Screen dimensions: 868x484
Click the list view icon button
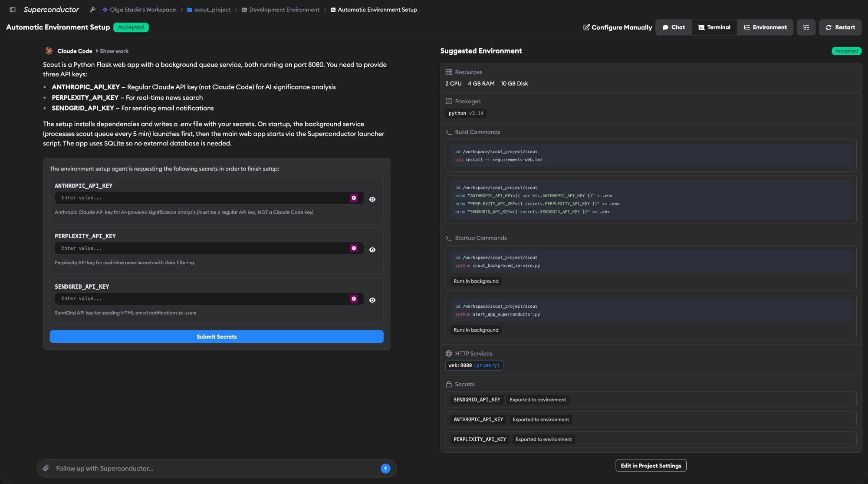point(806,27)
